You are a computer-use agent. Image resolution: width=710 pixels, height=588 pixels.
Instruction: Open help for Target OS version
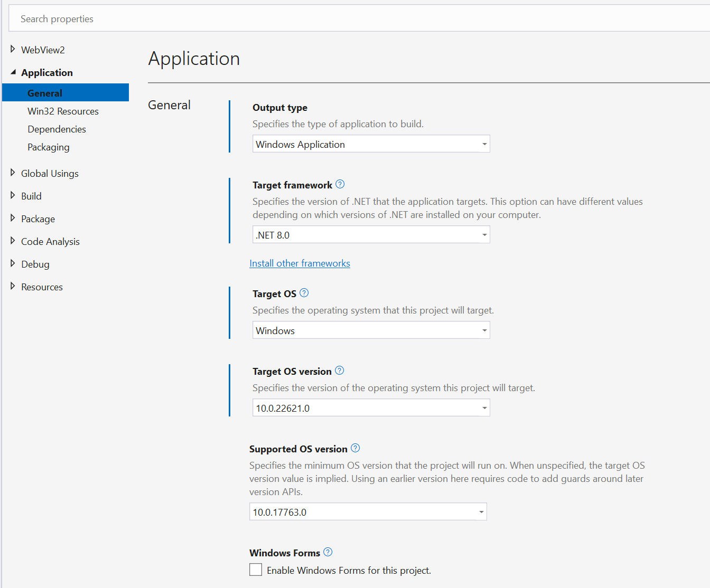click(x=340, y=371)
